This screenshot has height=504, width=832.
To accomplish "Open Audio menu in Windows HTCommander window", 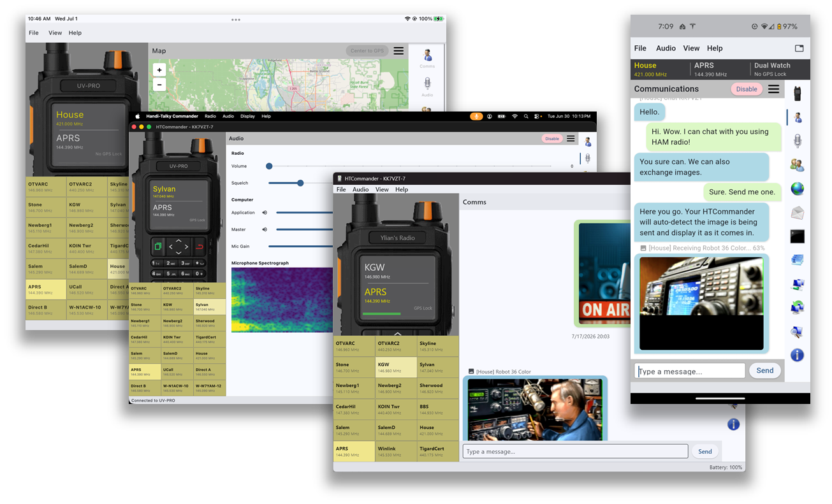I will click(360, 189).
